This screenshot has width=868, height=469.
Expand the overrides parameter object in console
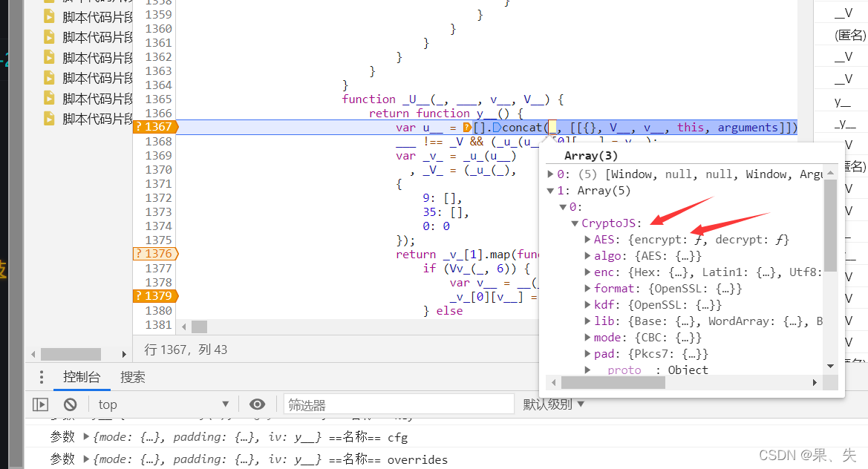86,459
